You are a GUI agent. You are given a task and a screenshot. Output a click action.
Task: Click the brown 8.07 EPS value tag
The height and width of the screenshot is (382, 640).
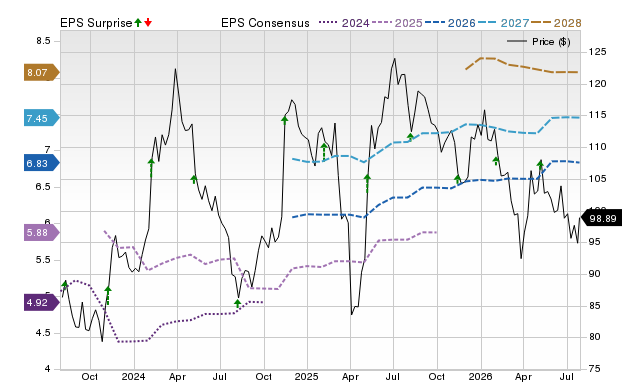pyautogui.click(x=42, y=73)
